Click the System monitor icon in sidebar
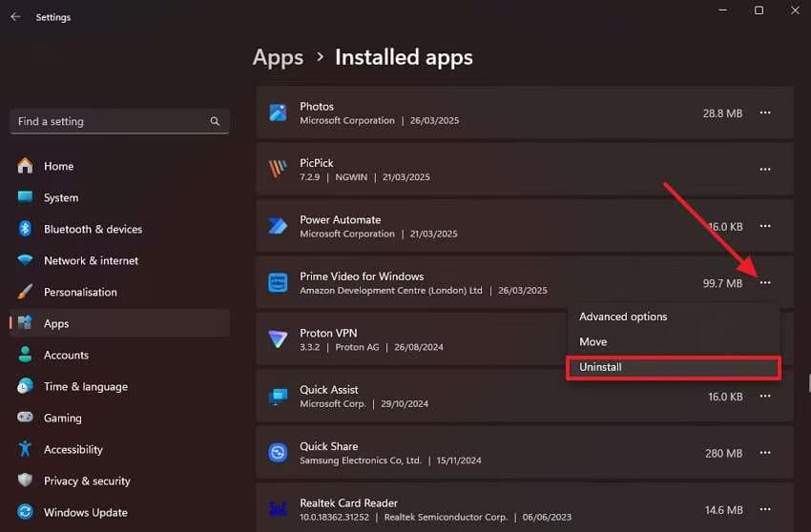811x532 pixels. 25,197
